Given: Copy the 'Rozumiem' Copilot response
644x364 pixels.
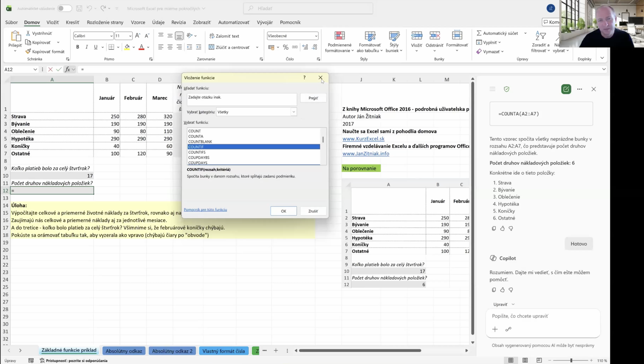Looking at the screenshot, I should coord(494,290).
